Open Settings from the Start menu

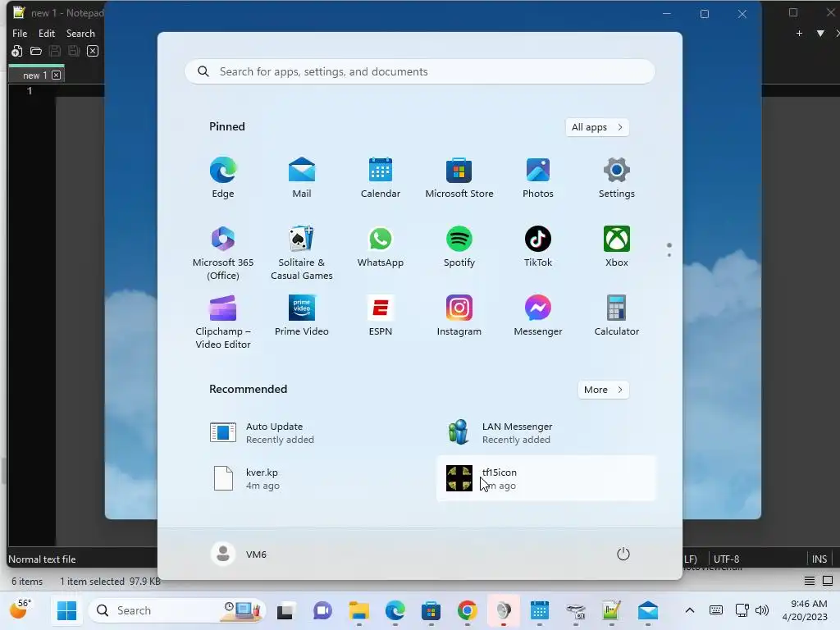pyautogui.click(x=617, y=178)
